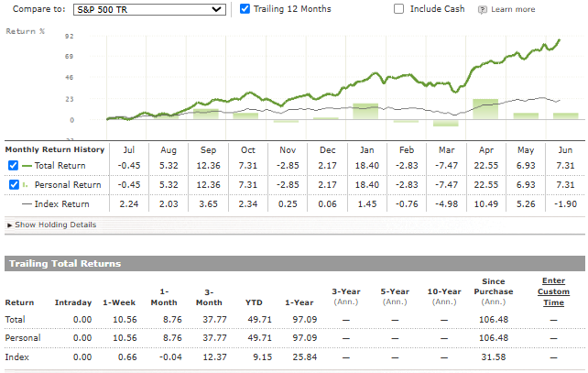Select the Mar Index Return value -4.98
This screenshot has height=373, width=588.
(446, 204)
